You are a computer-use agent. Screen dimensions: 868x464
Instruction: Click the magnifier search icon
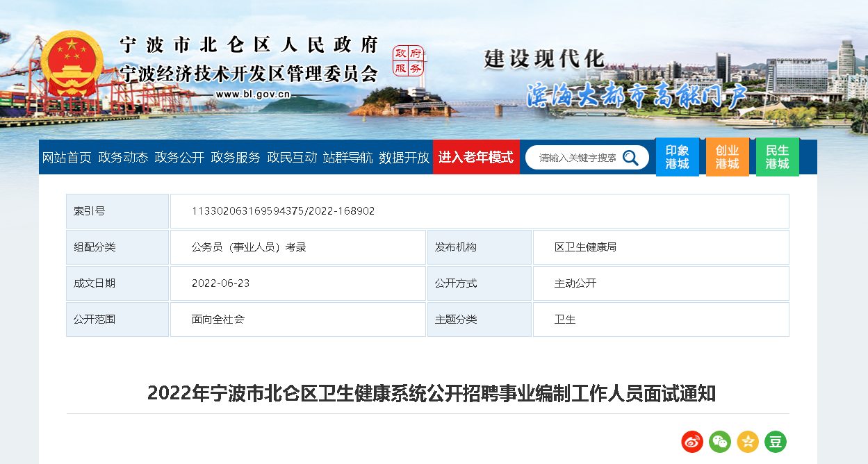(x=630, y=158)
